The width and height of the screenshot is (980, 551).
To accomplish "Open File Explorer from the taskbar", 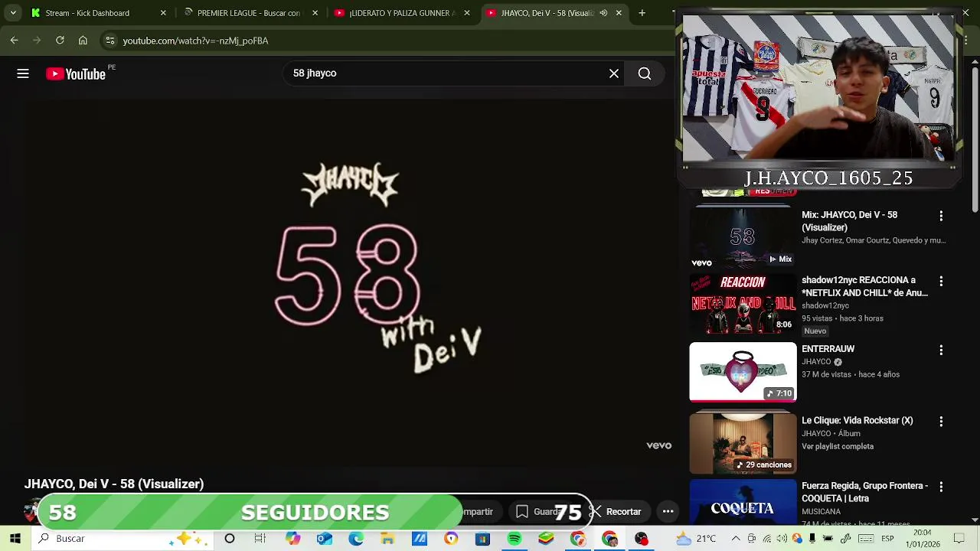I will pyautogui.click(x=387, y=539).
